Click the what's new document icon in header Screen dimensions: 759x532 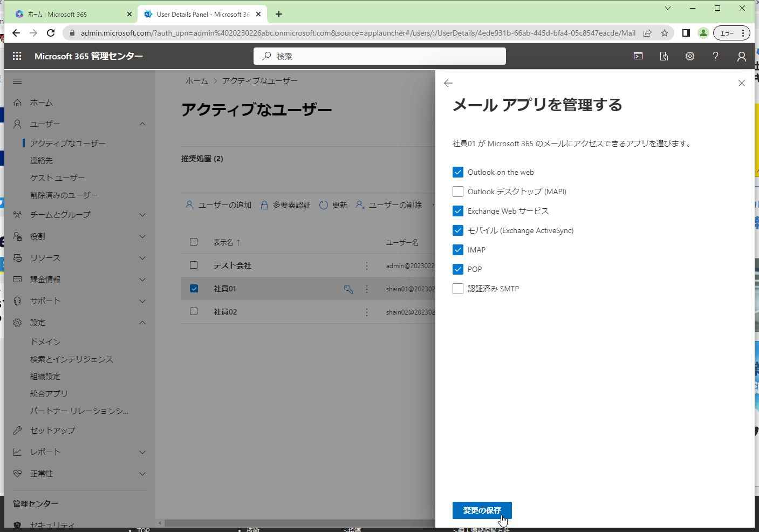(x=664, y=56)
